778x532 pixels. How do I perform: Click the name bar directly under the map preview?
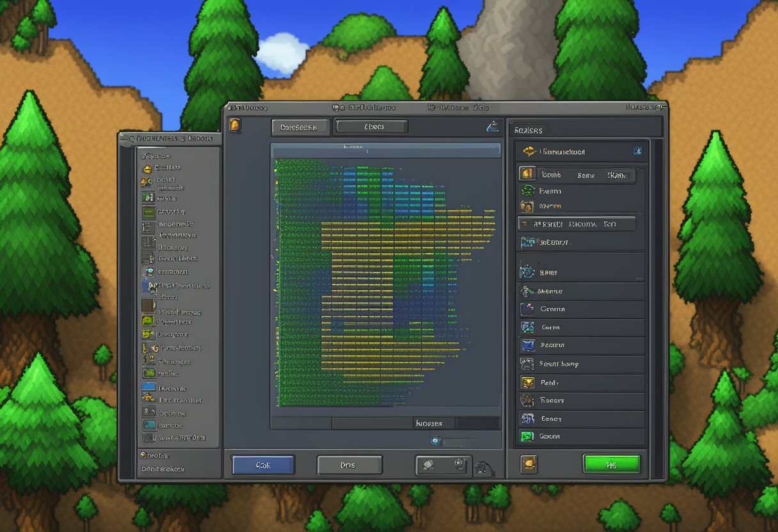click(429, 423)
